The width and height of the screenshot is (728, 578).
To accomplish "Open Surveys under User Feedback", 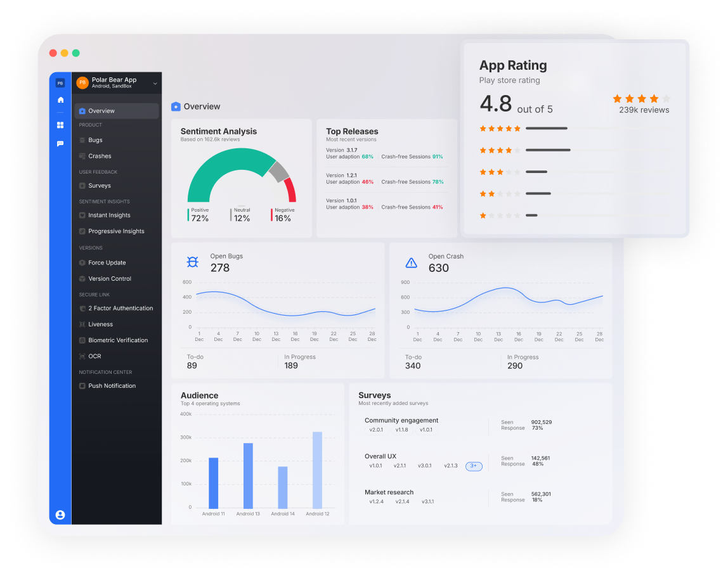I will tap(100, 186).
